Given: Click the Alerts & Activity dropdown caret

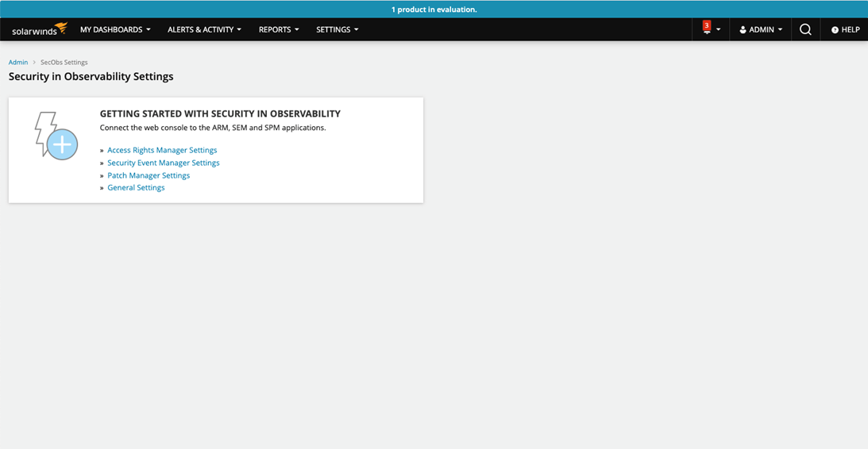Looking at the screenshot, I should pos(239,29).
